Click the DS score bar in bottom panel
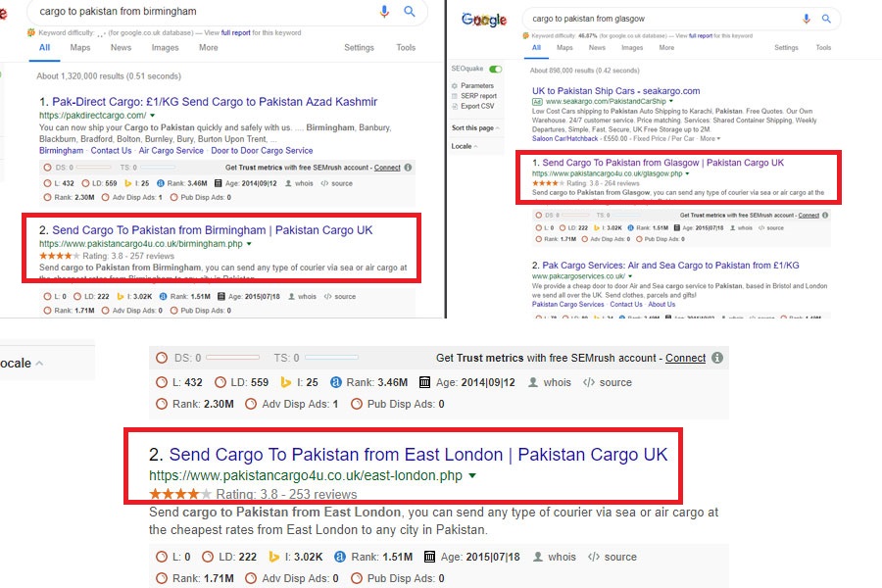882x588 pixels. [x=232, y=358]
